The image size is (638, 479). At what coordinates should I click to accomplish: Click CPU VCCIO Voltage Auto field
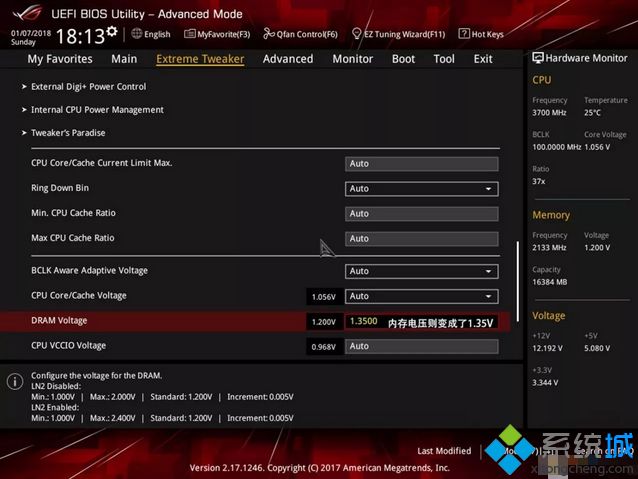pos(422,346)
